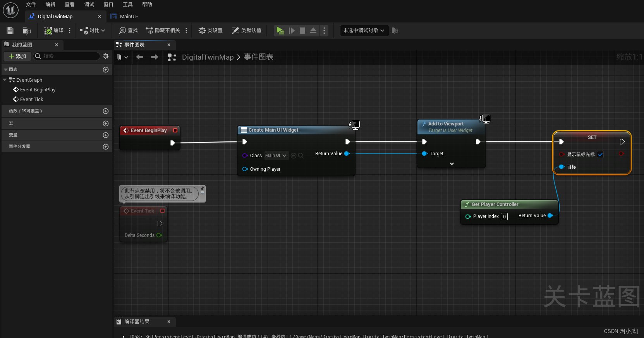
Task: Close the DigitalTwinMap tab
Action: [x=100, y=17]
